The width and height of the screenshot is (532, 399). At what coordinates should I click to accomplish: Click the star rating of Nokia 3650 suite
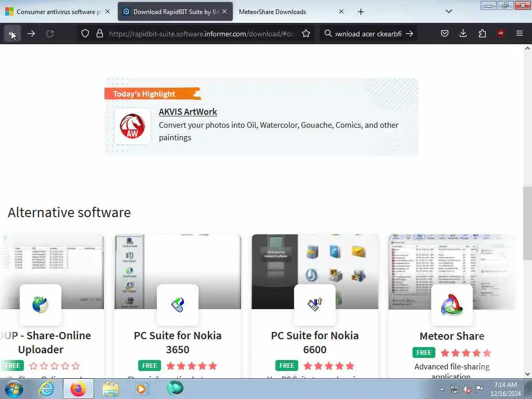pyautogui.click(x=192, y=366)
